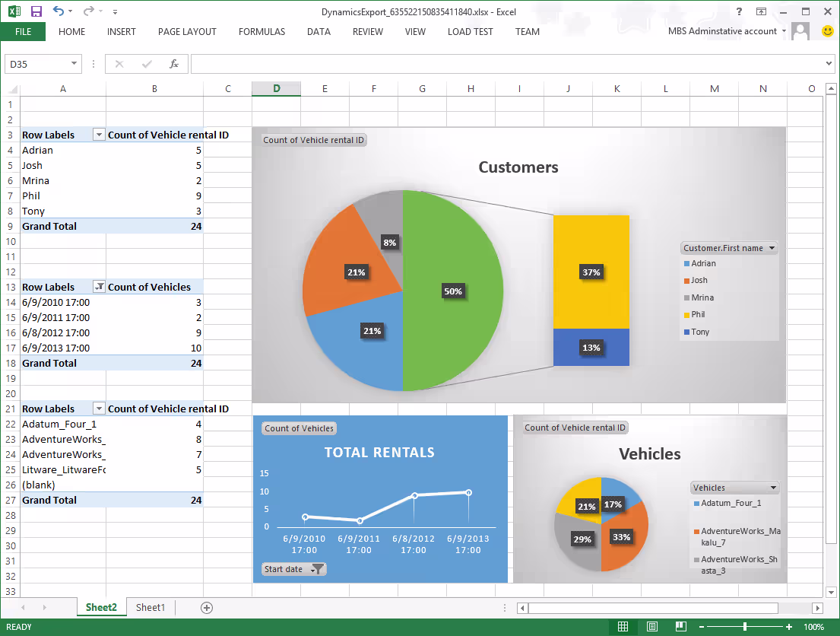The image size is (840, 636).
Task: Select Page Break Preview view icon
Action: [680, 627]
